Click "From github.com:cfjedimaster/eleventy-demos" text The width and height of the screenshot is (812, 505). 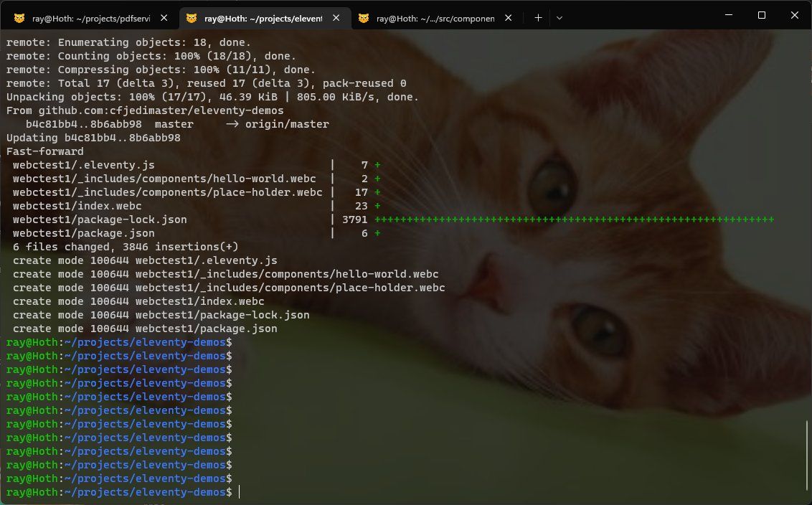pos(145,110)
